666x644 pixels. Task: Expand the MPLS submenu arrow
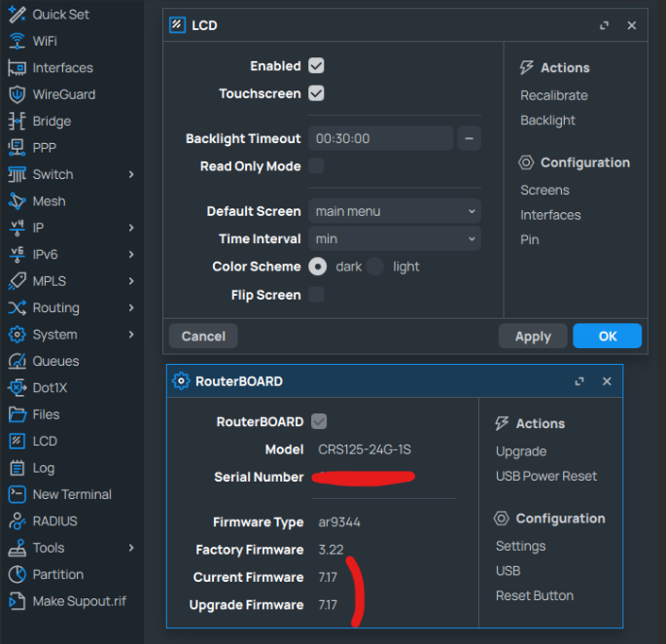click(x=131, y=281)
